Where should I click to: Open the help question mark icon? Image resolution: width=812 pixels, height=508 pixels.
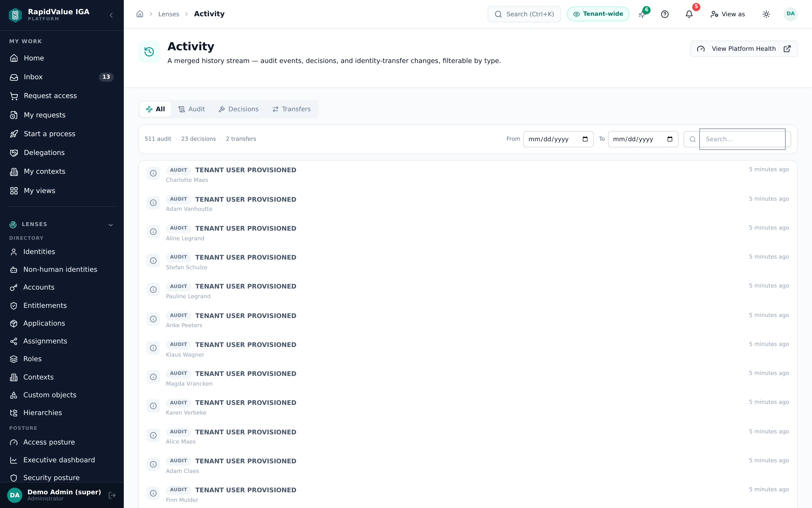665,14
